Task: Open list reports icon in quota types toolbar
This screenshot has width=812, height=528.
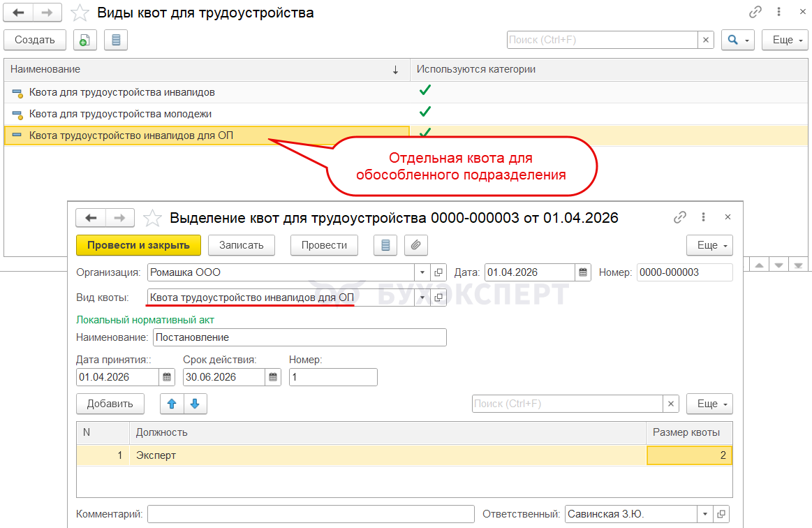Action: pyautogui.click(x=116, y=40)
